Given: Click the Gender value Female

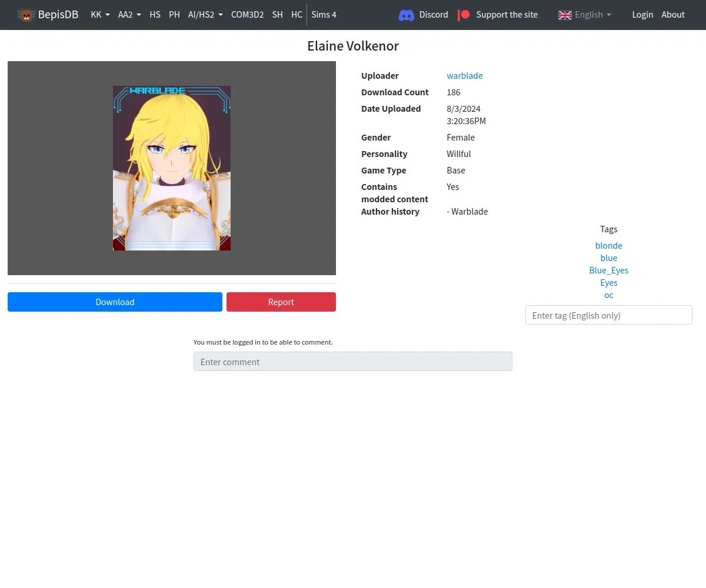Looking at the screenshot, I should [461, 138].
